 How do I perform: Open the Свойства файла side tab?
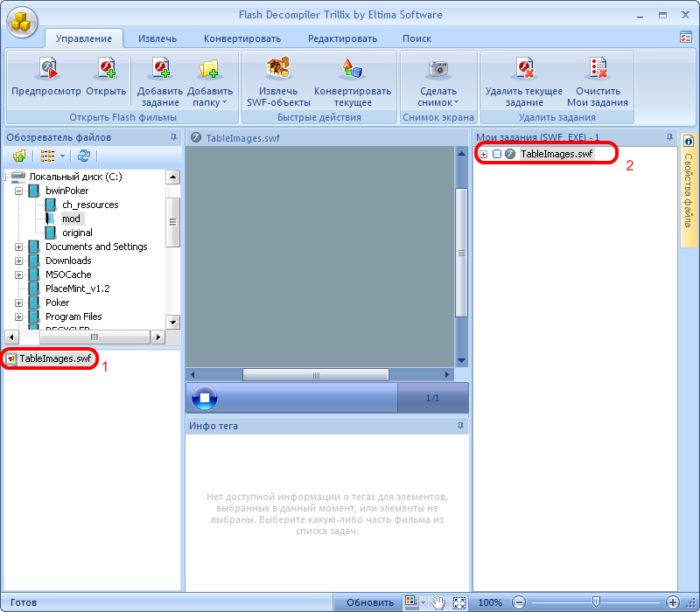(x=689, y=190)
